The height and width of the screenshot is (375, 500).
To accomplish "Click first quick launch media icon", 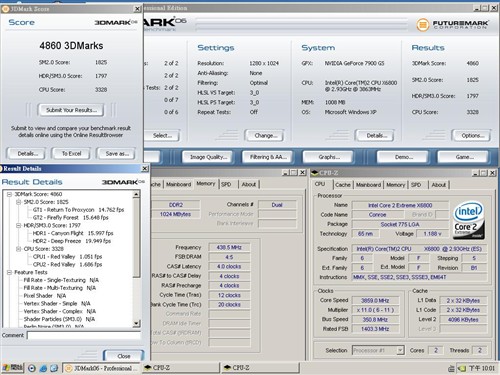I will tap(32, 368).
